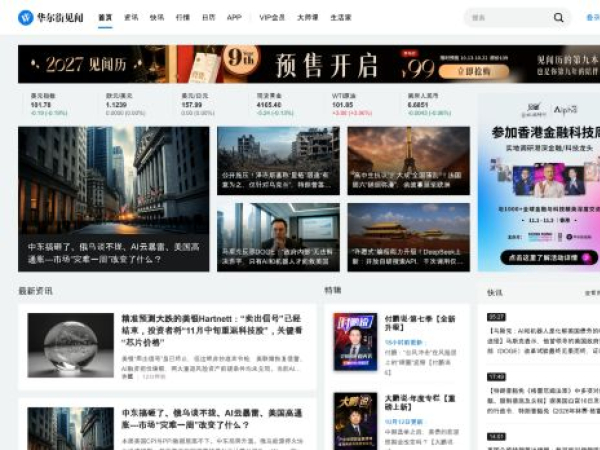The width and height of the screenshot is (600, 450).
Task: Open the 大鹏说·年度专栏 course title
Action: point(420,402)
